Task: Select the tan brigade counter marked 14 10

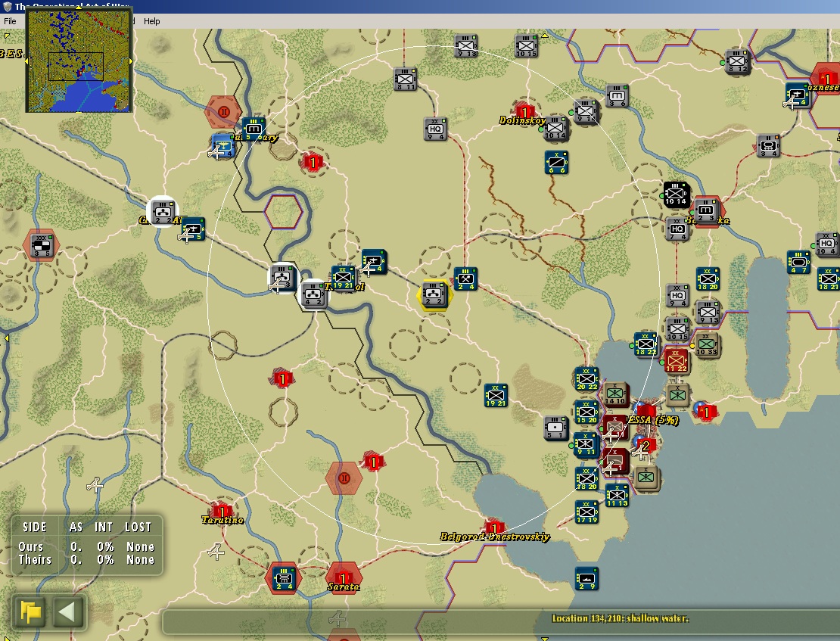Action: [x=615, y=394]
